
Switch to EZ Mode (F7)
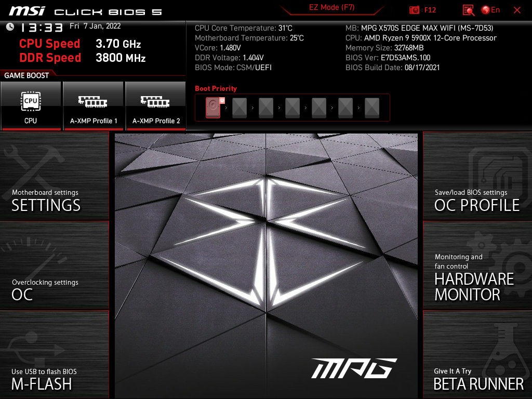click(331, 8)
